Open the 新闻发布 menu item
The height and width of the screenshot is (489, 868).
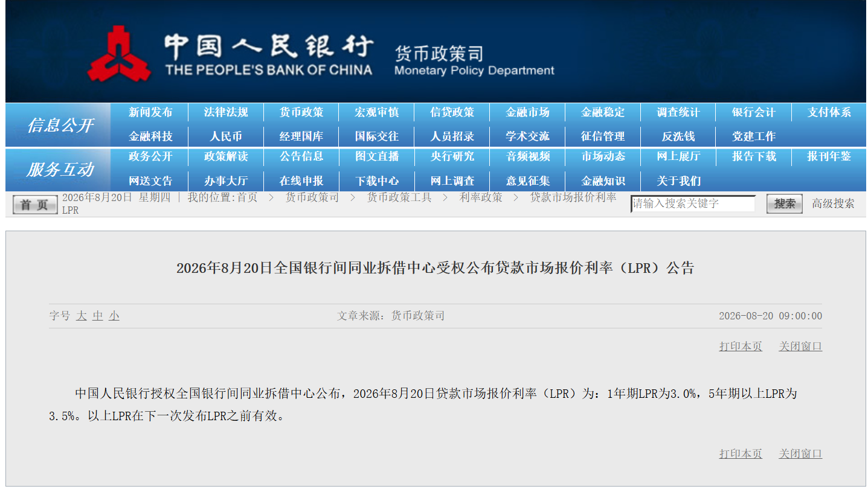150,112
